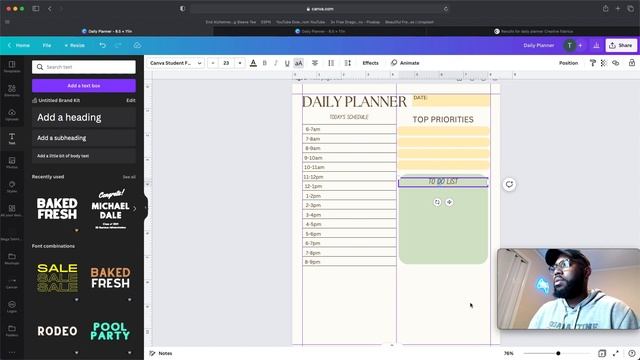The width and height of the screenshot is (640, 360).
Task: Expand BAKED FRESH recently used options arrow
Action: 76,231
